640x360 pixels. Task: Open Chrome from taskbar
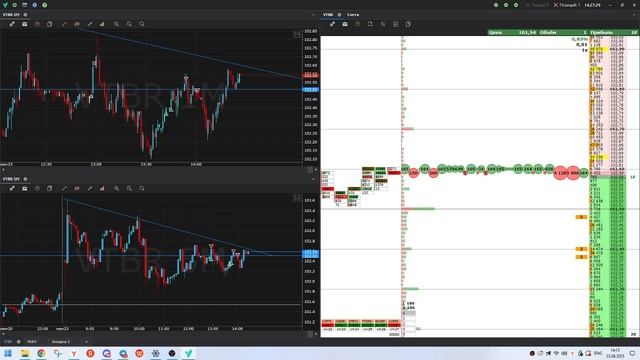(41, 353)
